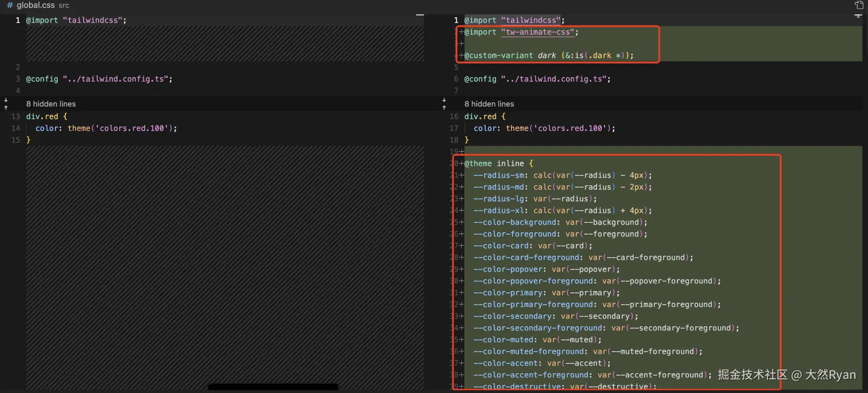The width and height of the screenshot is (868, 393).
Task: Click the --color-secondary: var(--secondary) line
Action: pos(556,316)
